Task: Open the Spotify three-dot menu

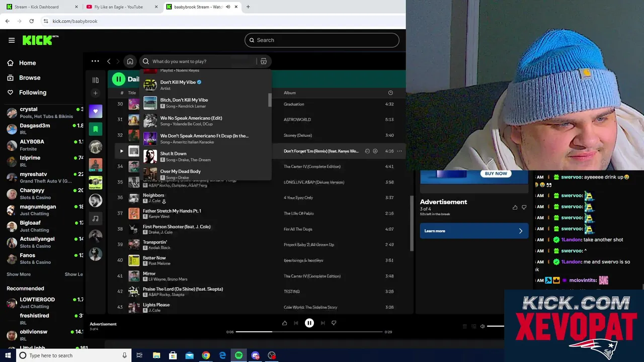Action: tap(95, 61)
